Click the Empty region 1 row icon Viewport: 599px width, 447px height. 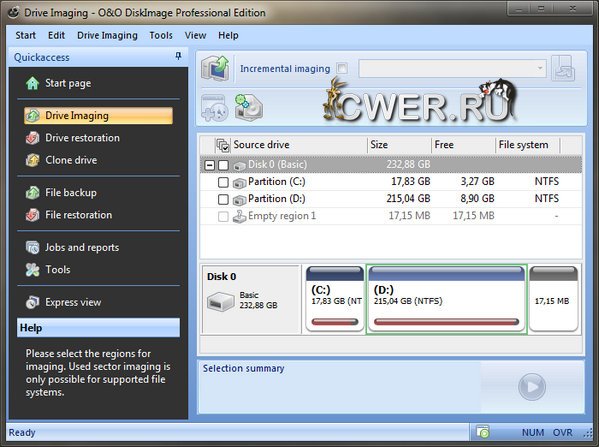point(240,216)
